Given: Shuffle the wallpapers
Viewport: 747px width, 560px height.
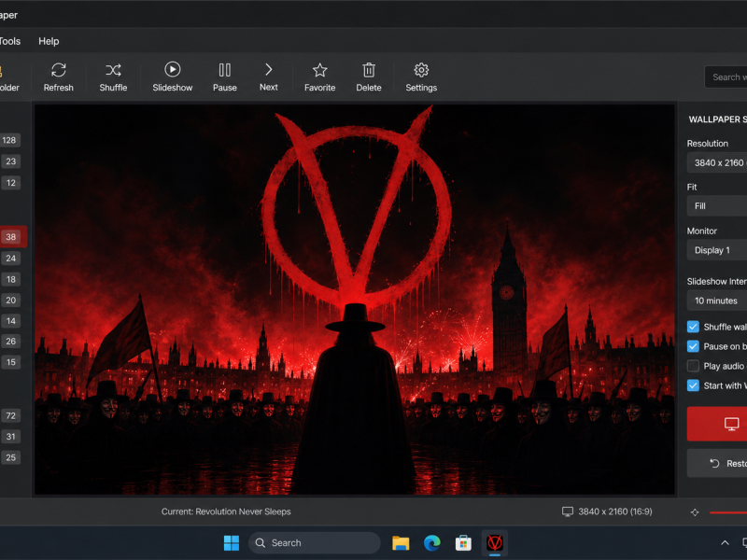Looking at the screenshot, I should (113, 77).
